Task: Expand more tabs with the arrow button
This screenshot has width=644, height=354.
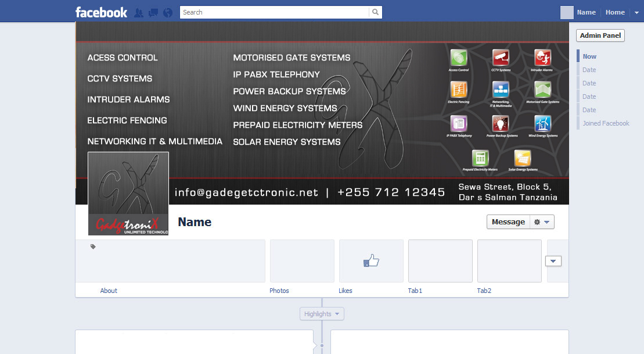Action: 553,261
